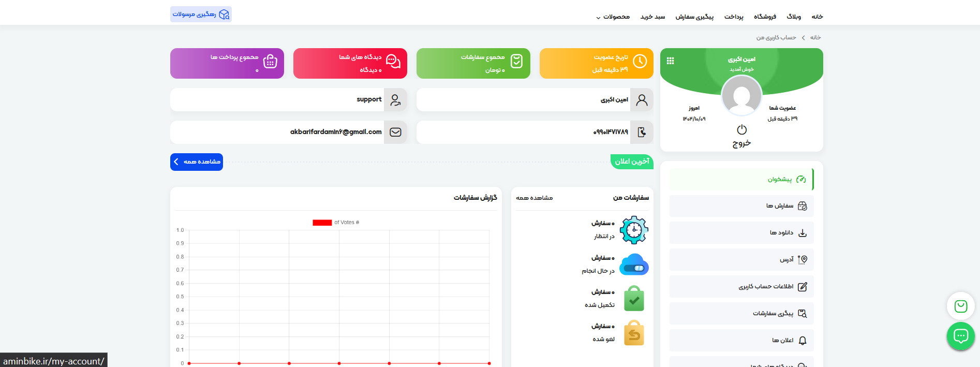Click مشاهده همه link in my orders
980x367 pixels.
534,198
